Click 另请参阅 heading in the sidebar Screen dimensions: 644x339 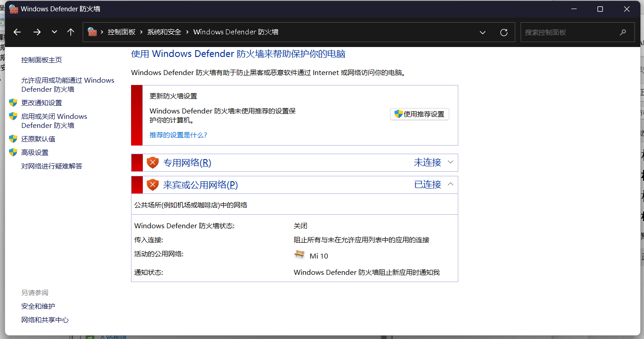pyautogui.click(x=35, y=292)
